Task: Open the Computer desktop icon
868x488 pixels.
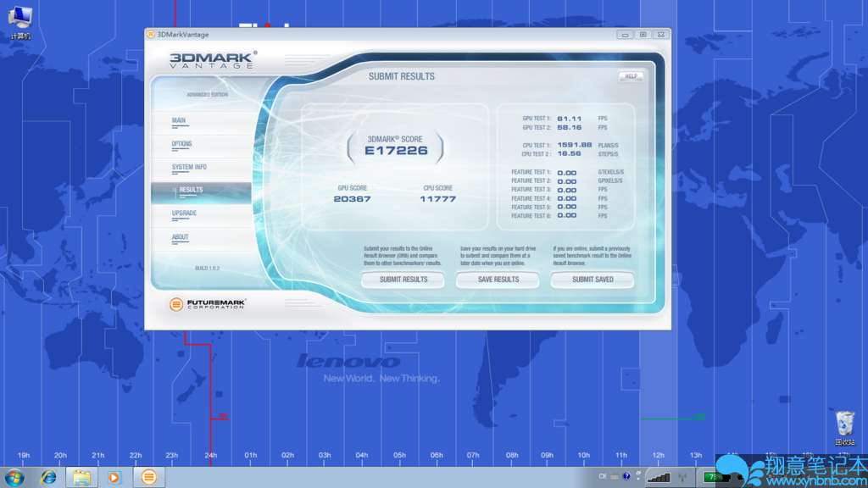Action: point(20,22)
